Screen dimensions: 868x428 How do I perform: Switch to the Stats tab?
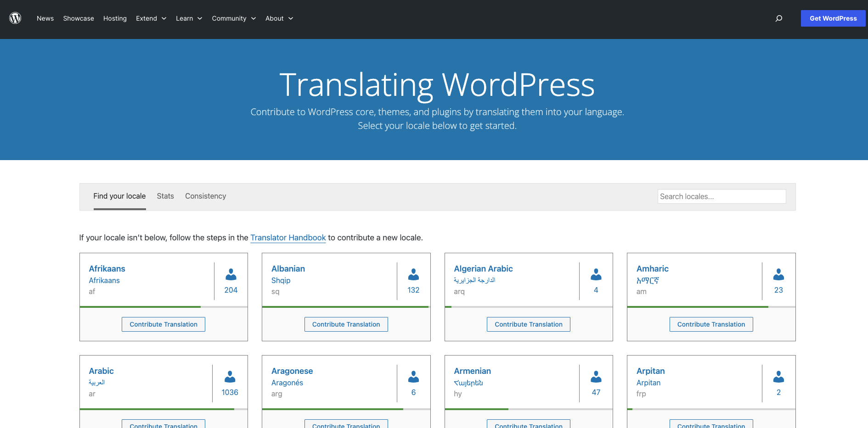[x=165, y=196]
